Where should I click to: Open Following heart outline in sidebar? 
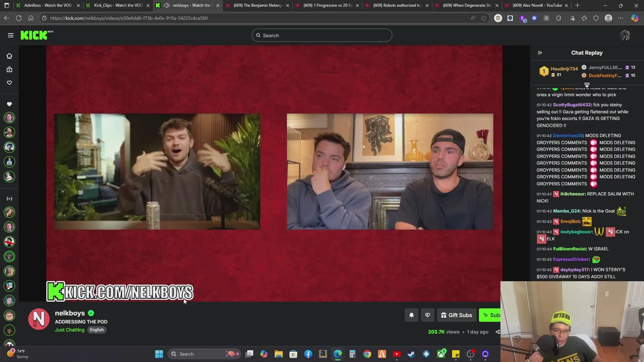(x=9, y=82)
